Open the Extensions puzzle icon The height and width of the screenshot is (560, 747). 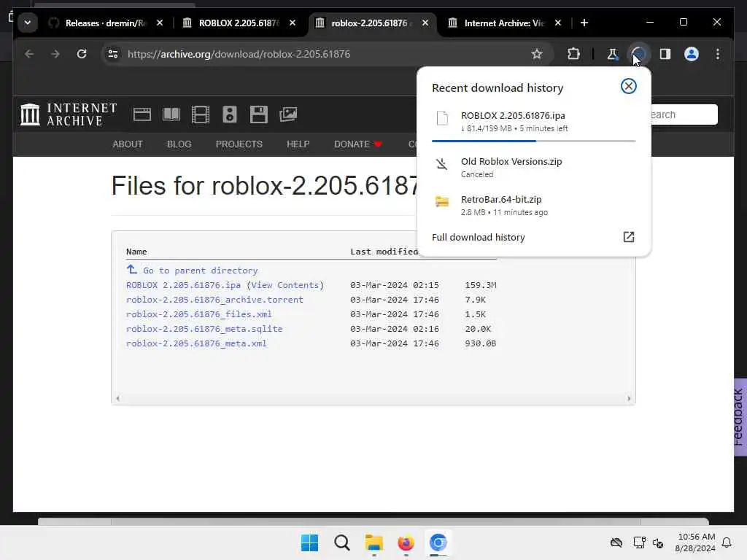coord(573,54)
